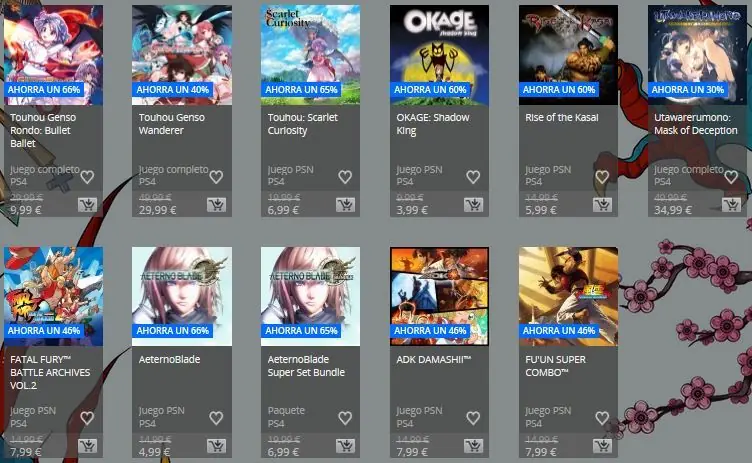Click Juego completo label on Genso Wanderer
Image resolution: width=752 pixels, height=463 pixels.
tap(174, 175)
